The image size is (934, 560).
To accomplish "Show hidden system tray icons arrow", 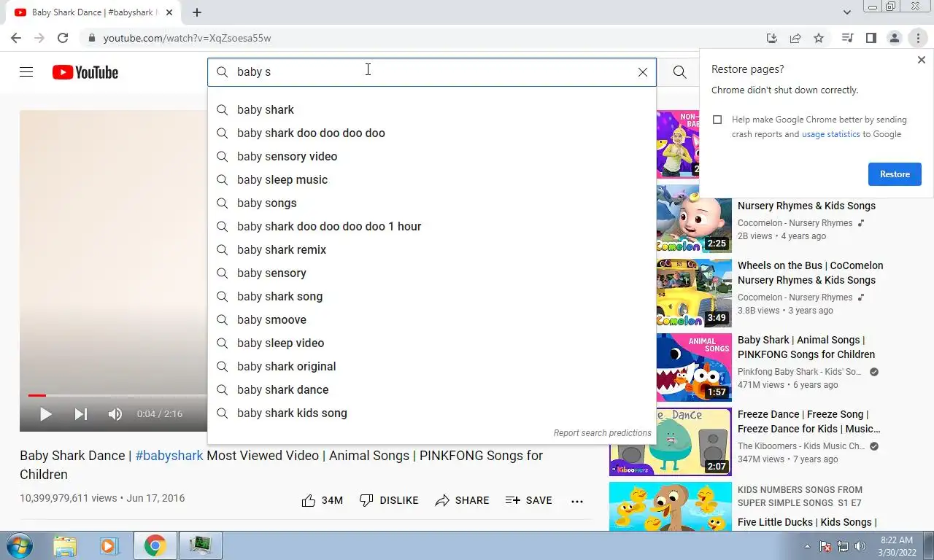I will point(807,546).
